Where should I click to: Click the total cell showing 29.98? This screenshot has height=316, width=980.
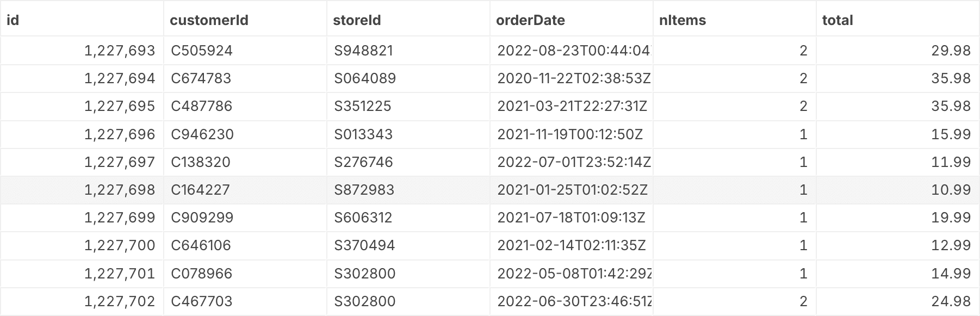point(951,51)
